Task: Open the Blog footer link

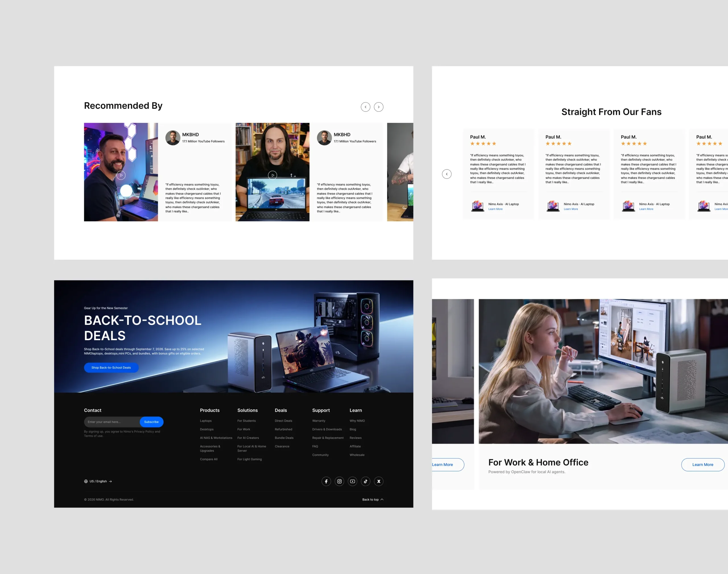Action: [353, 429]
